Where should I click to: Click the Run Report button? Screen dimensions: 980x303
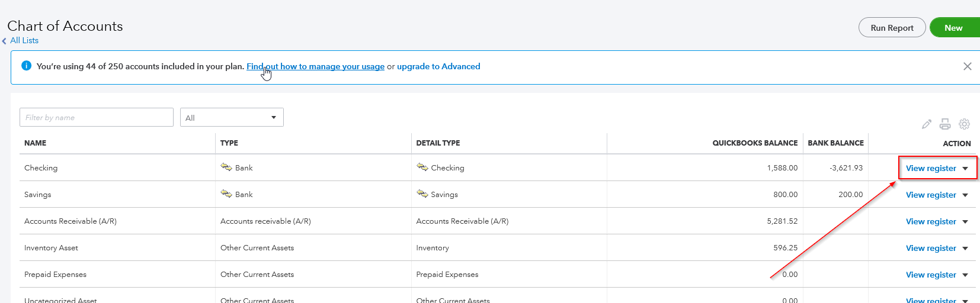tap(892, 28)
